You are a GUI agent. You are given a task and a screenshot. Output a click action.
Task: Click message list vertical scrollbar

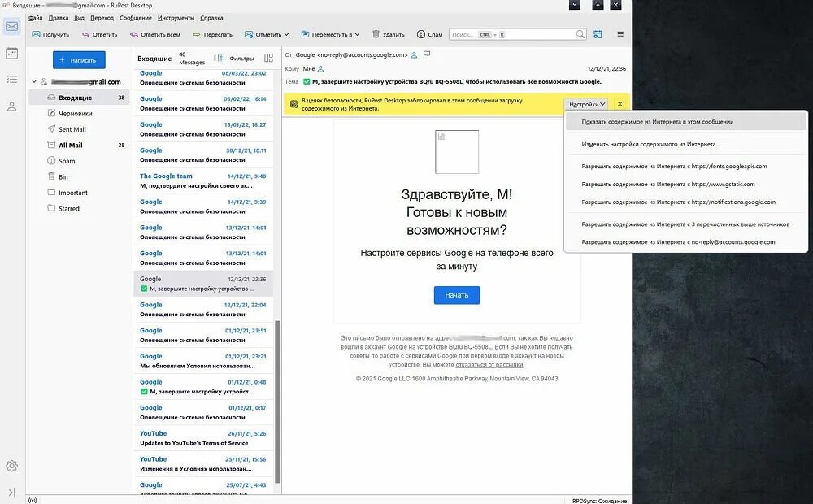277,402
